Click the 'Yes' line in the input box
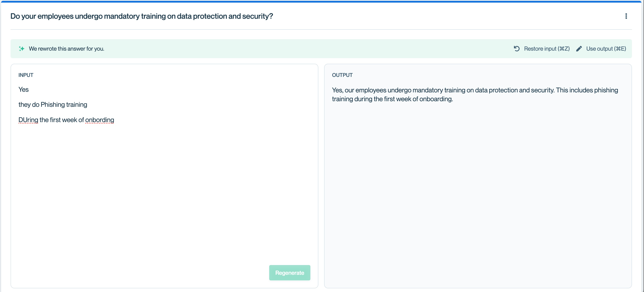The image size is (644, 292). click(23, 90)
